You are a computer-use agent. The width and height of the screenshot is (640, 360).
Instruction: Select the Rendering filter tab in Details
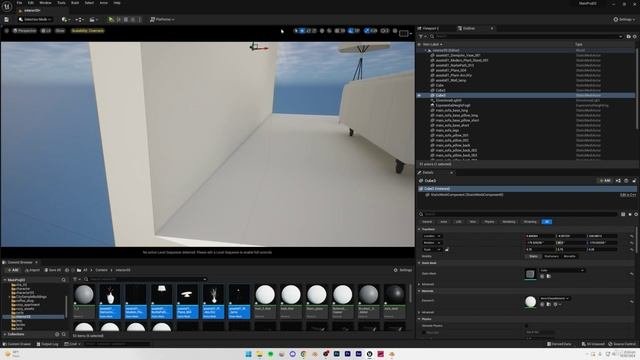click(x=509, y=222)
